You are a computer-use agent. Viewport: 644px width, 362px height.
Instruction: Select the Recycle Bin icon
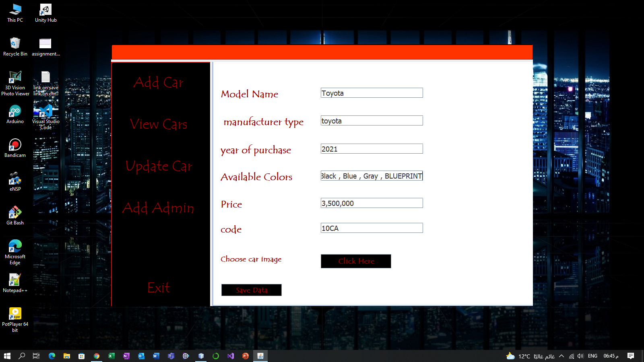(15, 47)
